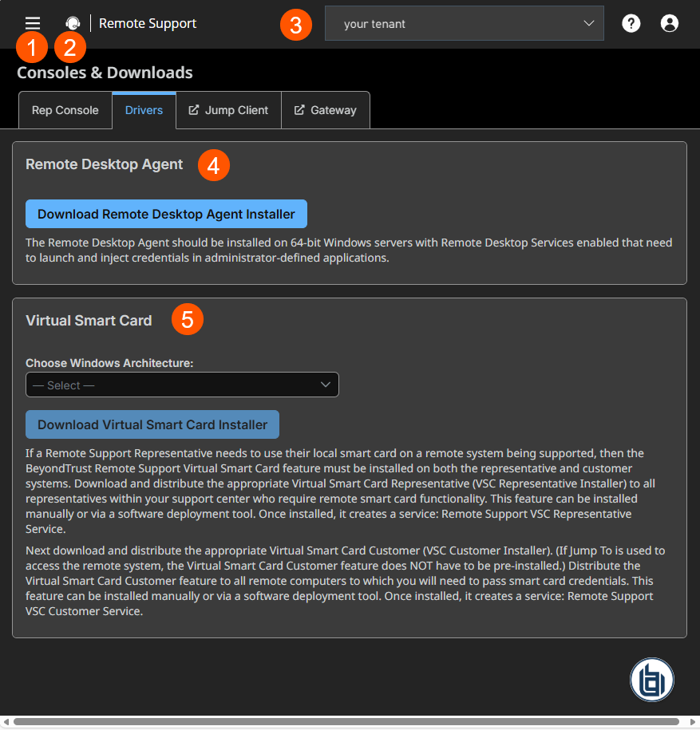Open the help question mark icon
This screenshot has height=730, width=700.
[631, 23]
